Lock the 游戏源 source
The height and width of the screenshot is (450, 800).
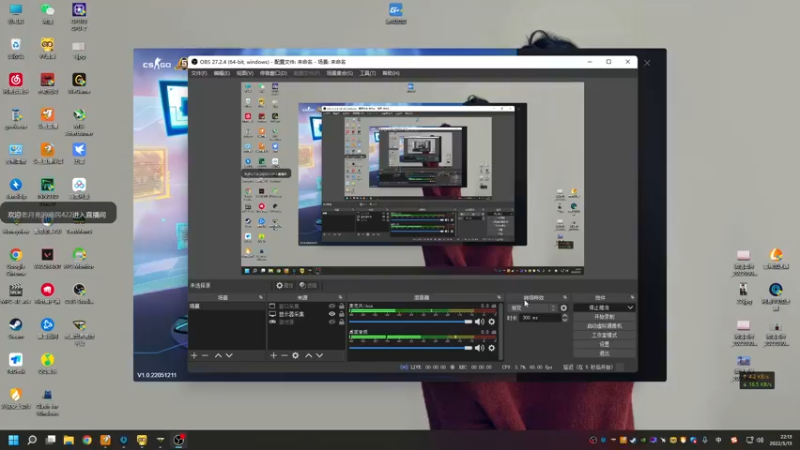341,322
